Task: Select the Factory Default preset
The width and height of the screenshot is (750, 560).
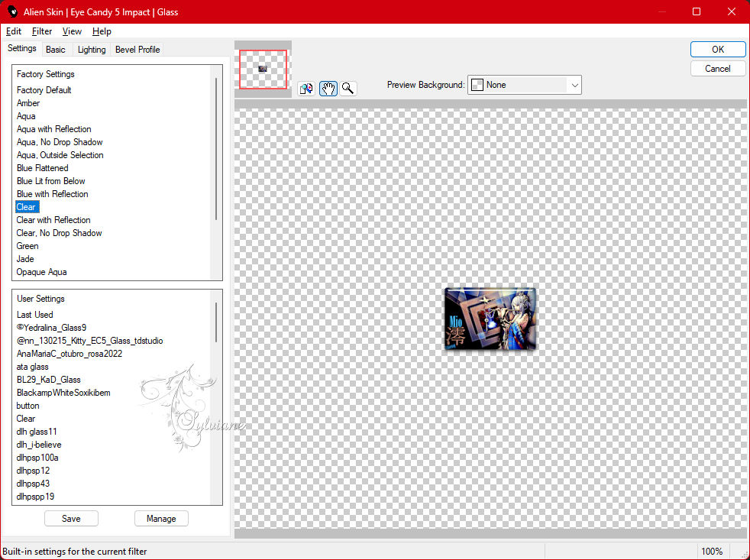Action: tap(44, 90)
